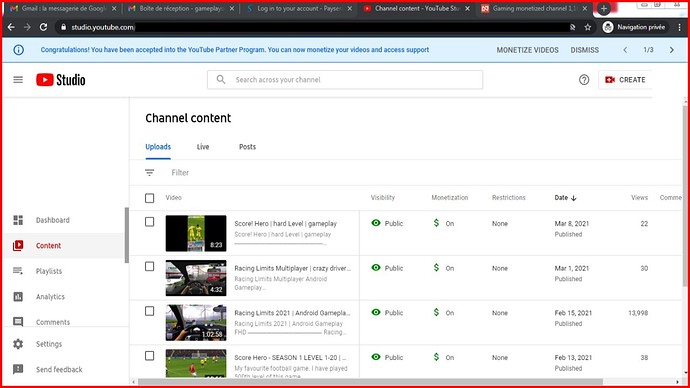Tick the select-all videos checkbox
The height and width of the screenshot is (388, 690).
(150, 198)
